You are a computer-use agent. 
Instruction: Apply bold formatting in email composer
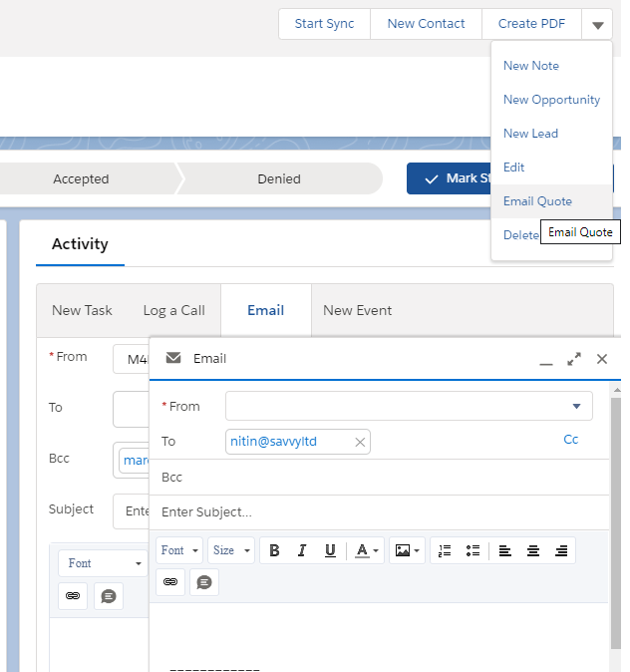pos(274,550)
